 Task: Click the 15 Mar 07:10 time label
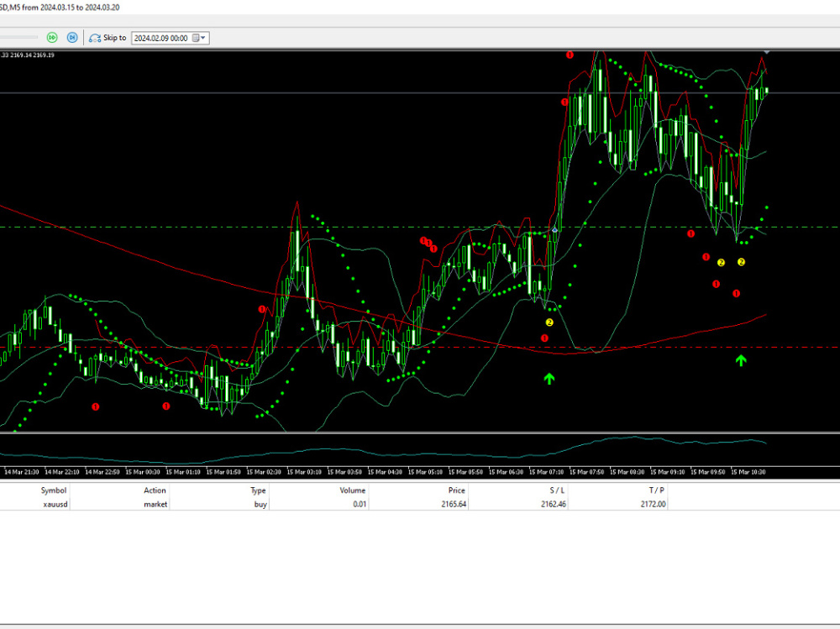(x=547, y=472)
